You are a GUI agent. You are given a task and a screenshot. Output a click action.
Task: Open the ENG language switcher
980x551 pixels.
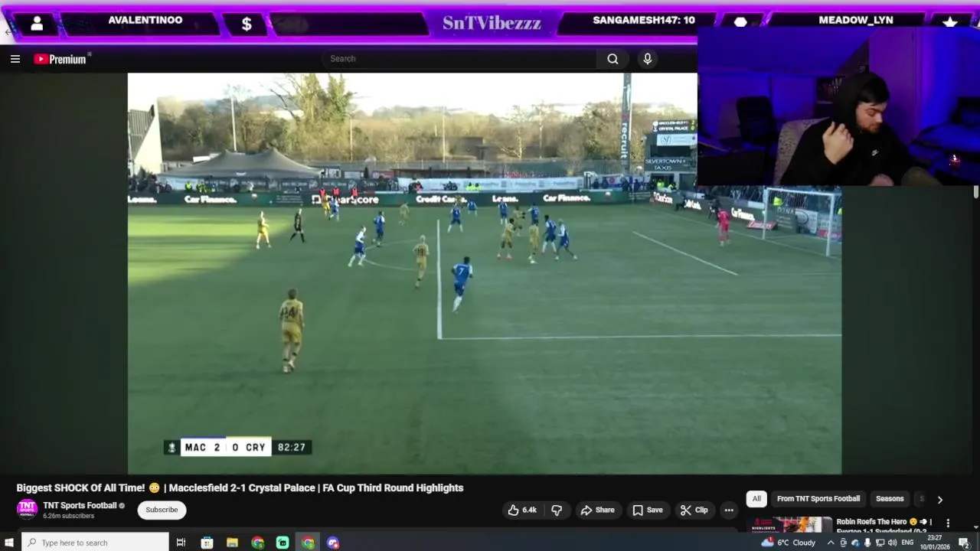[907, 543]
